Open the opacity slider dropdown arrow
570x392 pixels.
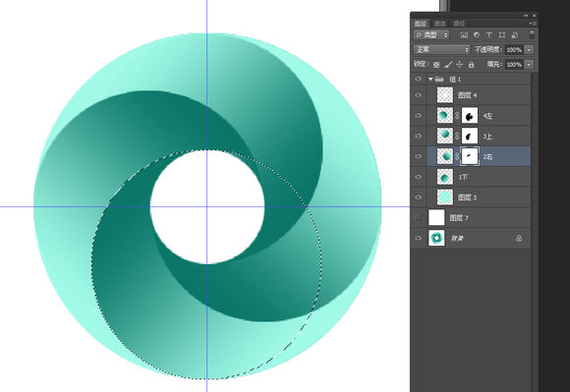pos(529,50)
